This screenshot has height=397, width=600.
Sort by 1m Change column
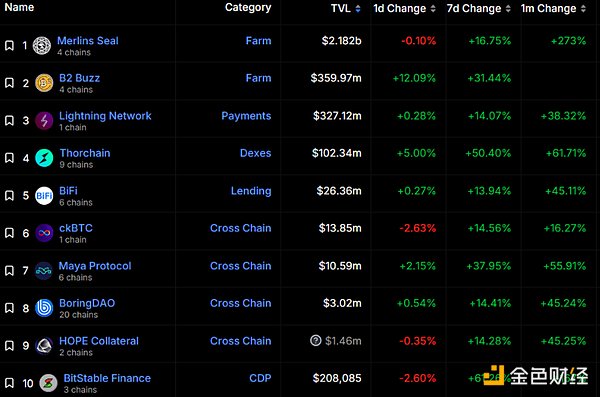click(553, 8)
